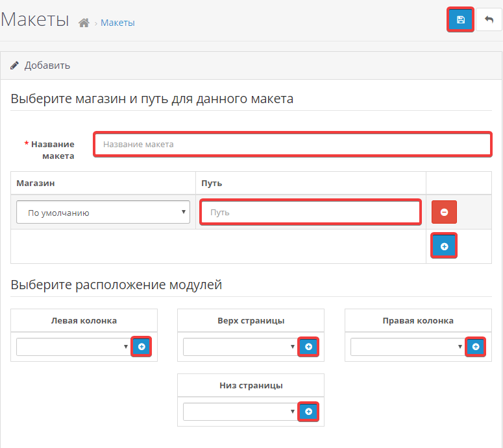Click the Добавить panel heading
The height and width of the screenshot is (448, 503).
[47, 65]
